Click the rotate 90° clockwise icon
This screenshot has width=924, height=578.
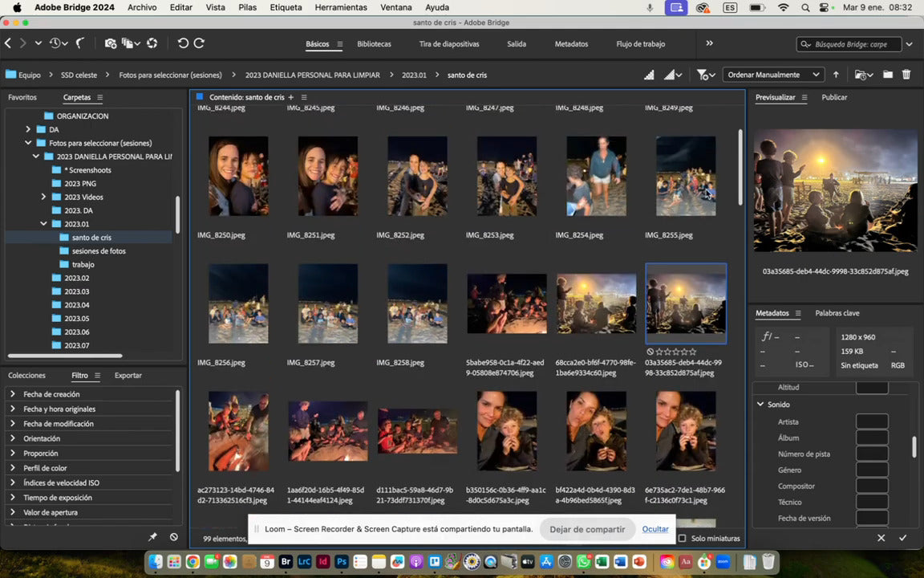pos(199,43)
